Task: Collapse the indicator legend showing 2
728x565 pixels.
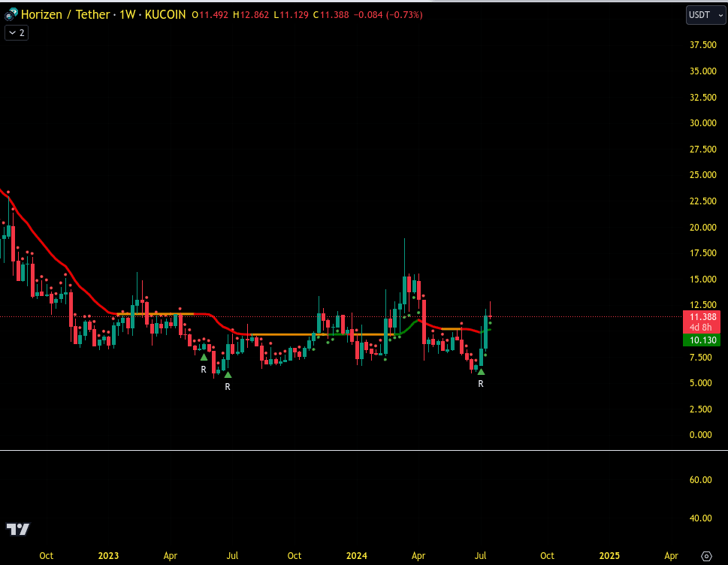Action: click(17, 33)
